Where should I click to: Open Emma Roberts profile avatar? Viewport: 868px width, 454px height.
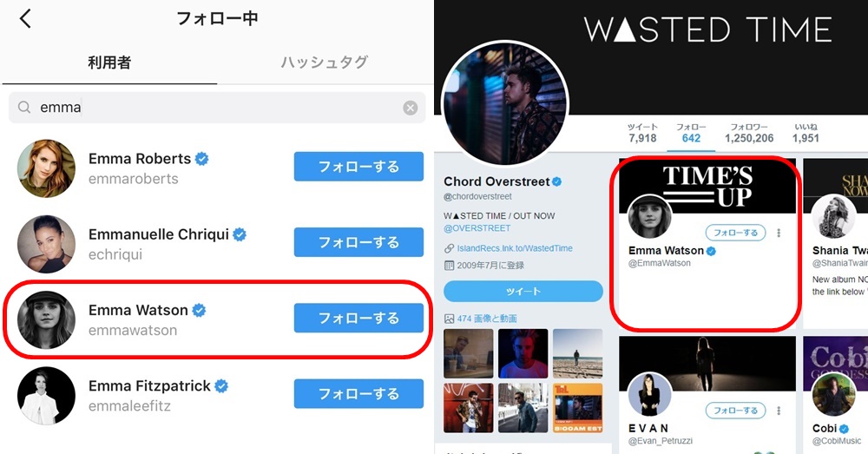[x=47, y=168]
